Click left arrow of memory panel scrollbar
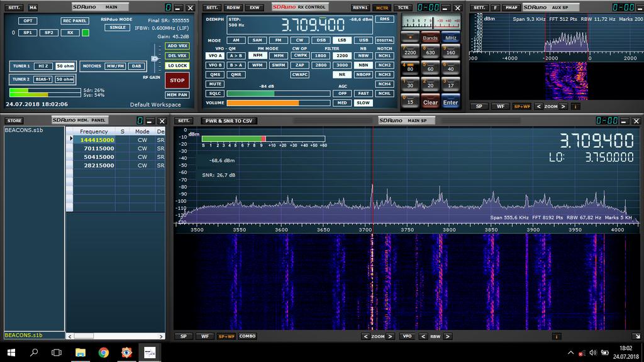The height and width of the screenshot is (362, 644). (x=70, y=336)
